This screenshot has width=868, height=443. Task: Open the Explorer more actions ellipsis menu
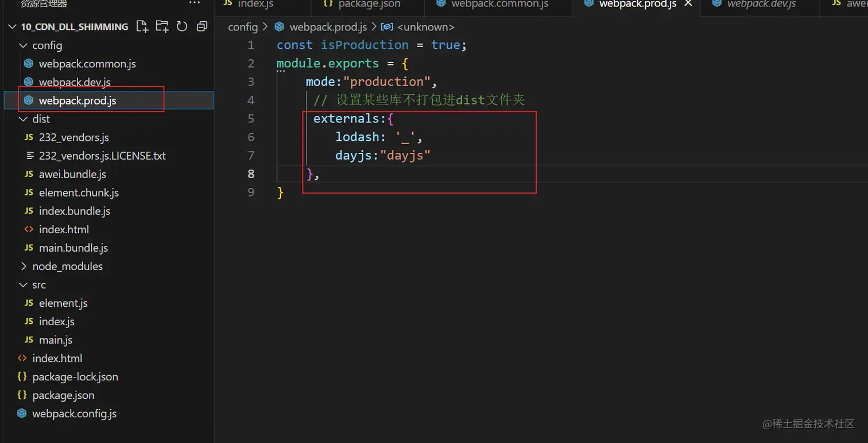(195, 3)
